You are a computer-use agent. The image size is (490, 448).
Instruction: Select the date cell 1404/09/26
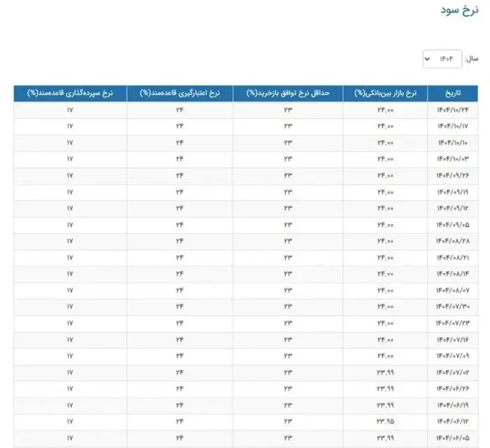(x=452, y=175)
